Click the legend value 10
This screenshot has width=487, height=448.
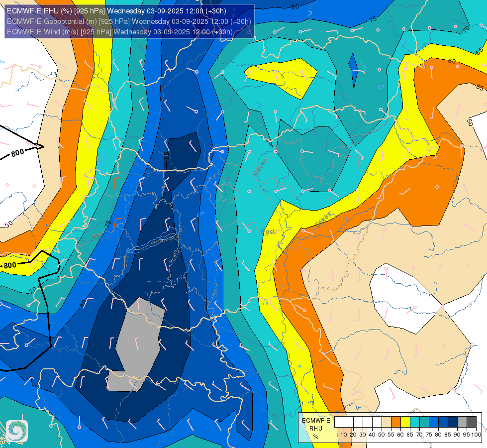[344, 435]
